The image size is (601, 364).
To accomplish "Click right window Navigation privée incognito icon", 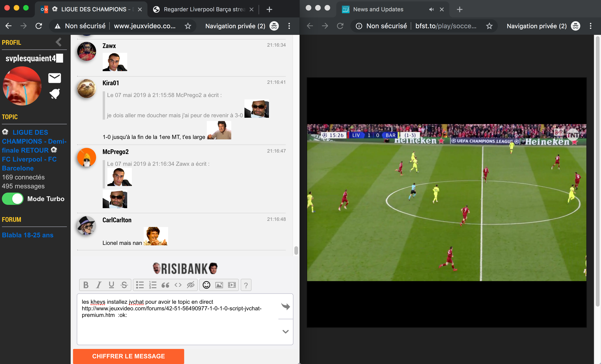I will pos(576,26).
